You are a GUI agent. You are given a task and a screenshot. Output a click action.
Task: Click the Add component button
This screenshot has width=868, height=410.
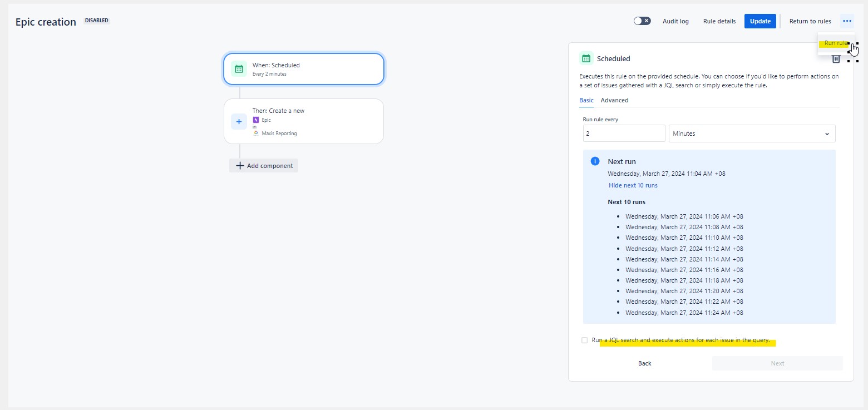(264, 166)
